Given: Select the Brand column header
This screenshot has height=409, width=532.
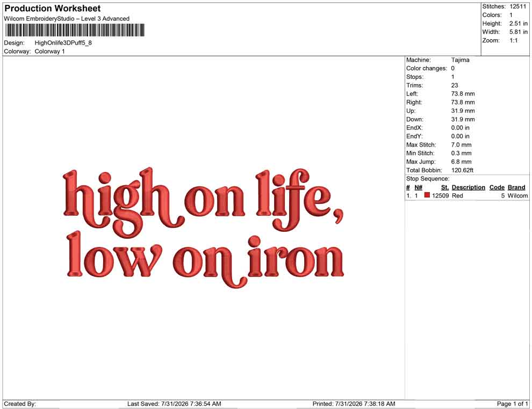Looking at the screenshot, I should pyautogui.click(x=516, y=187).
